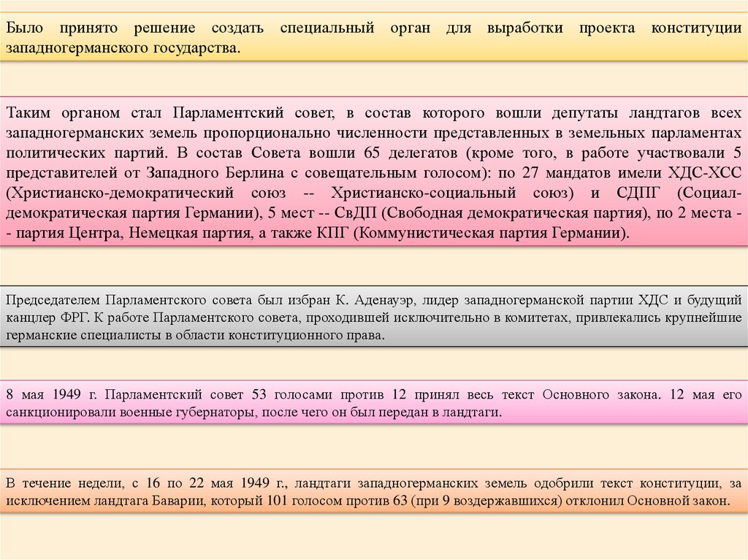
Task: Click on 53 голосами против 12
Action: pos(329,394)
